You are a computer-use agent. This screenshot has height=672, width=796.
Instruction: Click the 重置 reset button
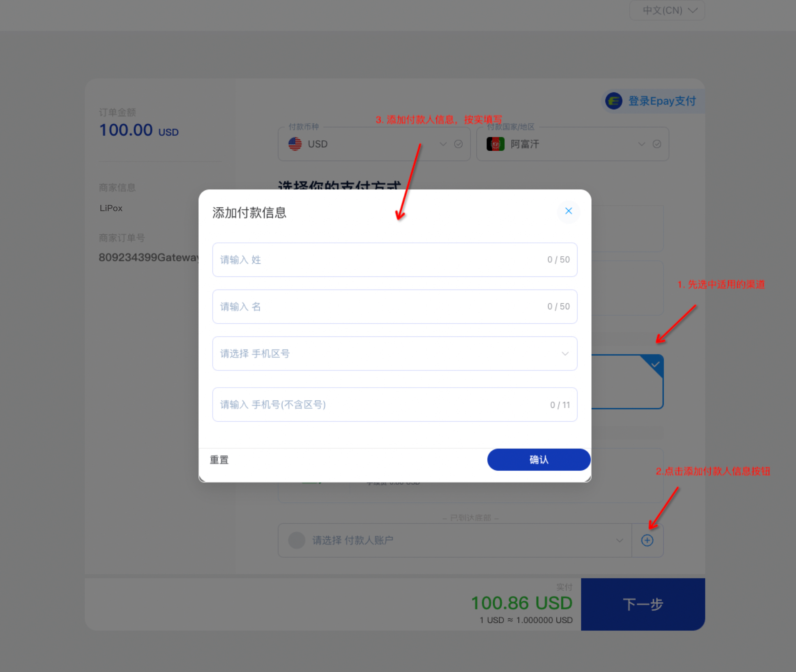(219, 460)
